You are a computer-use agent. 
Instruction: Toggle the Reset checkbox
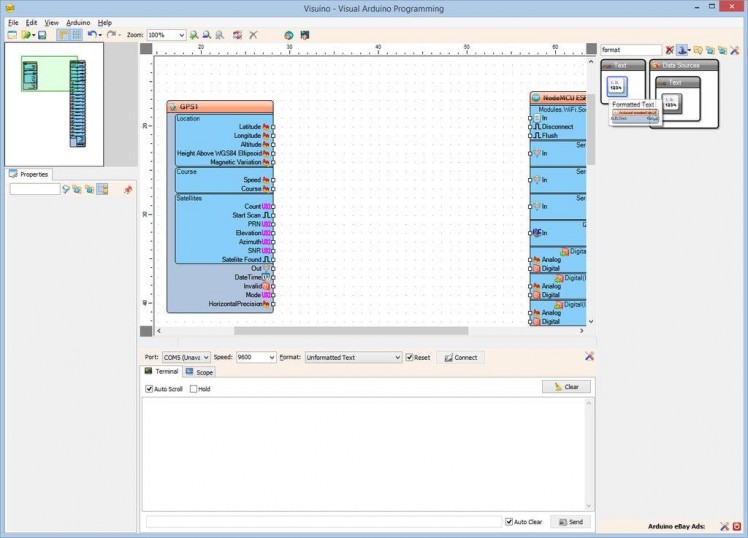click(x=409, y=357)
